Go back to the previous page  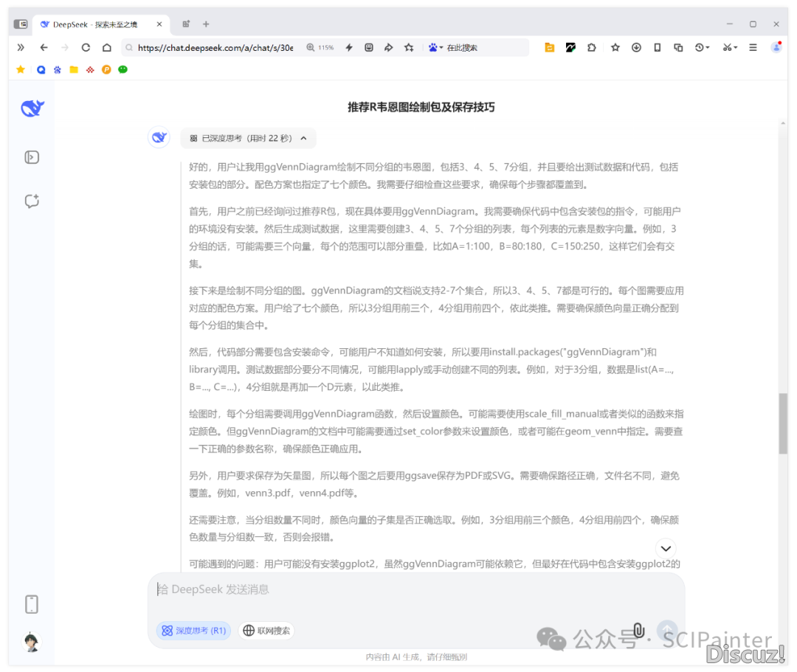44,48
